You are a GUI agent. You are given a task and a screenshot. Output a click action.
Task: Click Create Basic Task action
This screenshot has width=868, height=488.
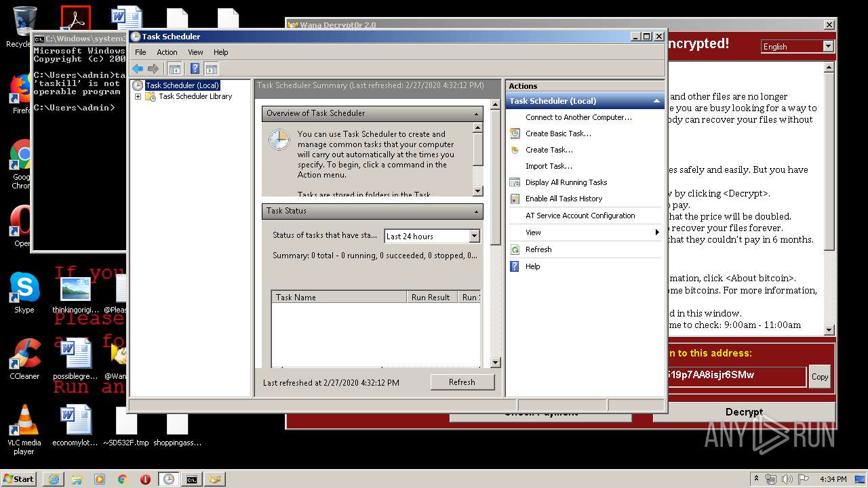point(558,134)
